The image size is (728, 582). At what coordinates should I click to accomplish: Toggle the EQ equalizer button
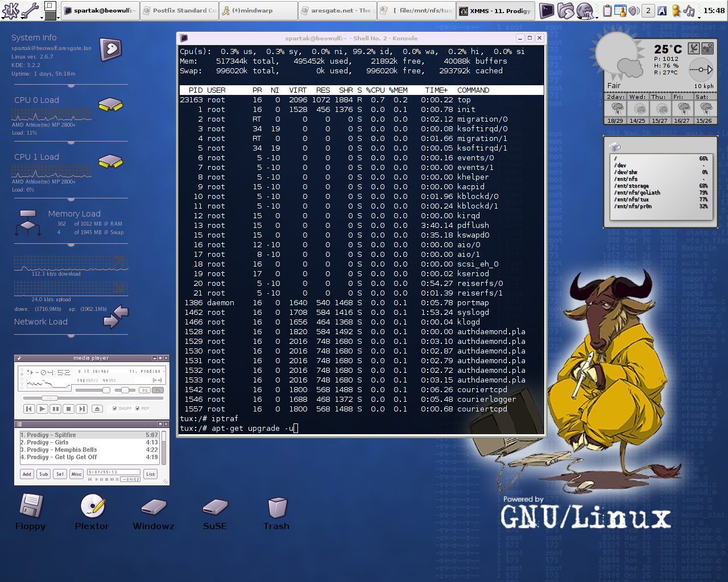(144, 390)
